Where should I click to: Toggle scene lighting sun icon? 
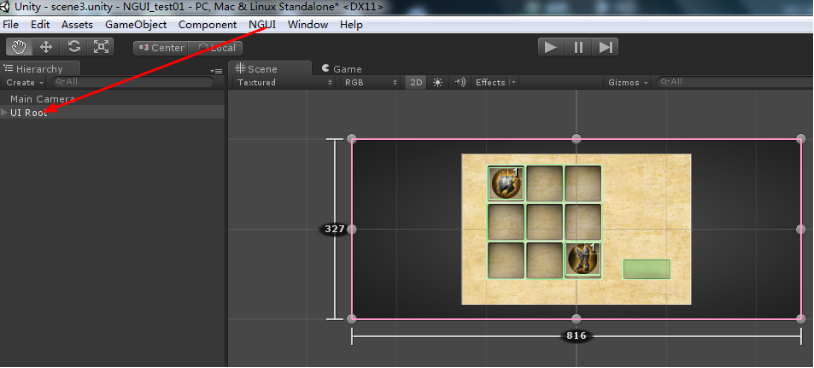click(x=438, y=83)
